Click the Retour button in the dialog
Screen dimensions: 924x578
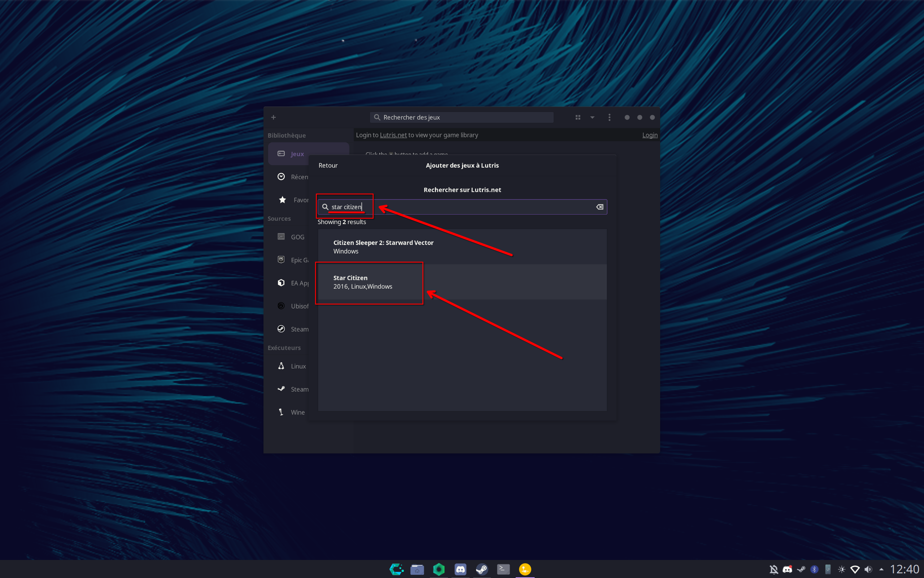pyautogui.click(x=328, y=165)
